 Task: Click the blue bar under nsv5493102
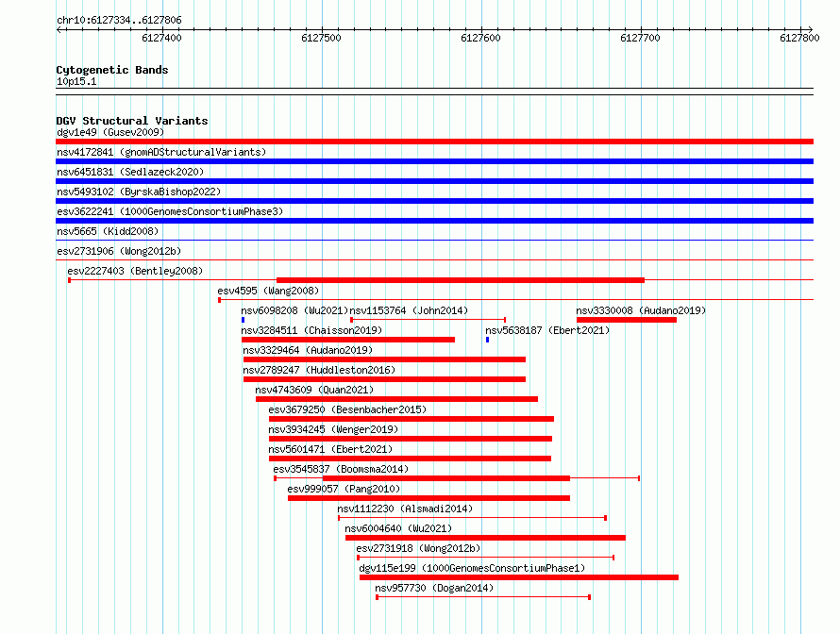tap(434, 201)
